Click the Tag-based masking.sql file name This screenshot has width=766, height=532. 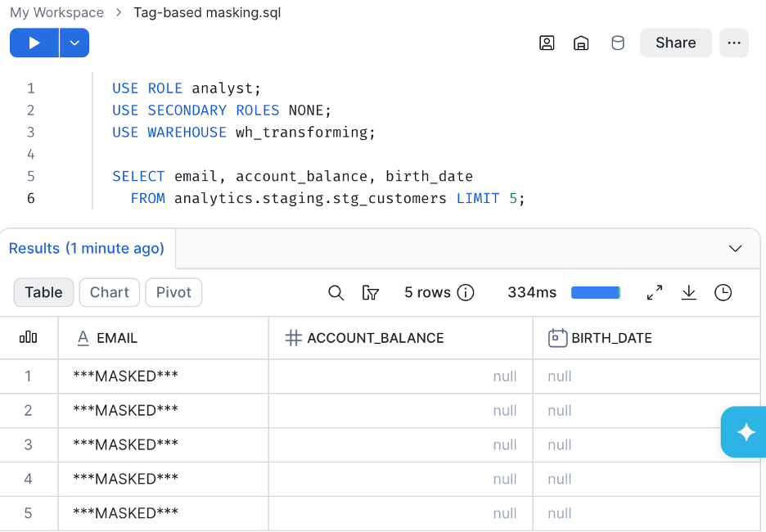pyautogui.click(x=207, y=12)
